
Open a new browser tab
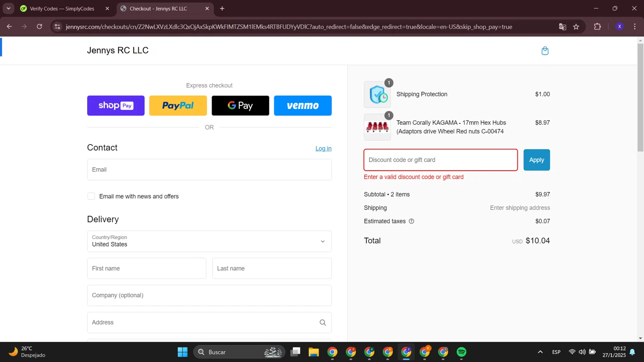point(222,9)
